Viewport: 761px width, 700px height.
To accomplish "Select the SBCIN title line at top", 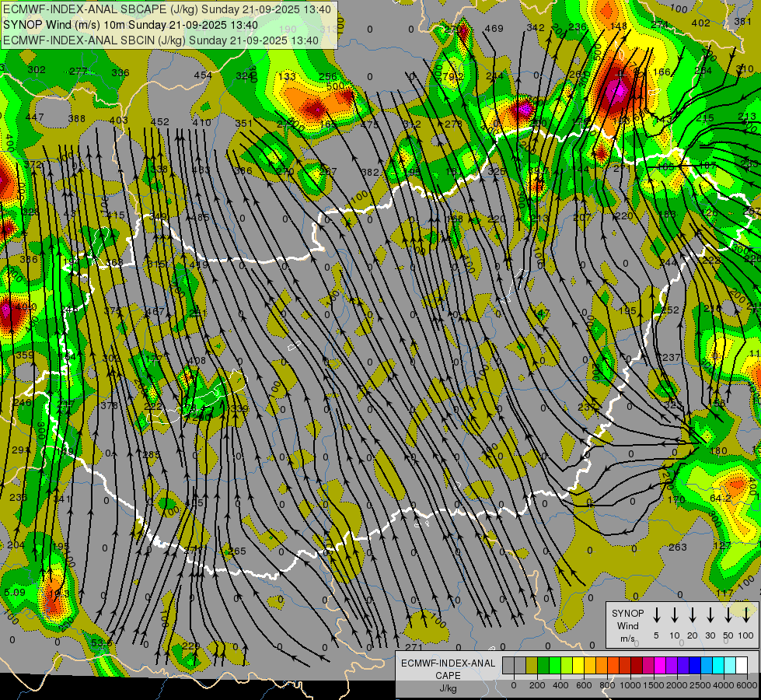I will click(161, 40).
